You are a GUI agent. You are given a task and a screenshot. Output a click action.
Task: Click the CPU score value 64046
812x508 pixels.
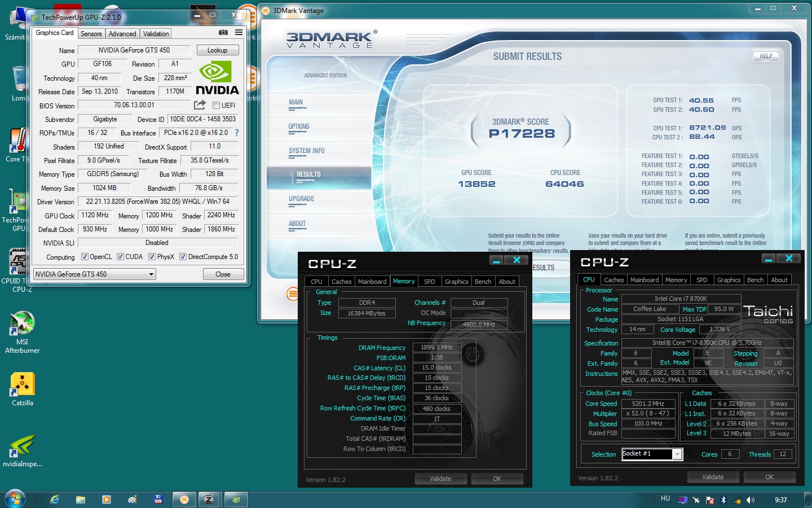tap(564, 184)
